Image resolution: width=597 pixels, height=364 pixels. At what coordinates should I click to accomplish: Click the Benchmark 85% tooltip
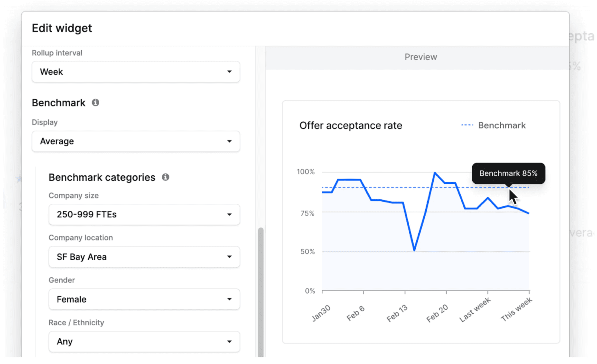click(508, 173)
